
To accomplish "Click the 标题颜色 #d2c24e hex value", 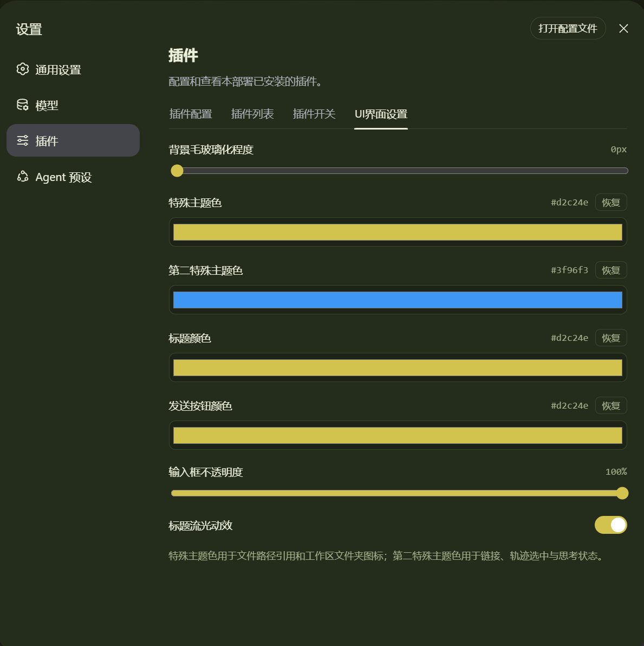I will tap(569, 338).
